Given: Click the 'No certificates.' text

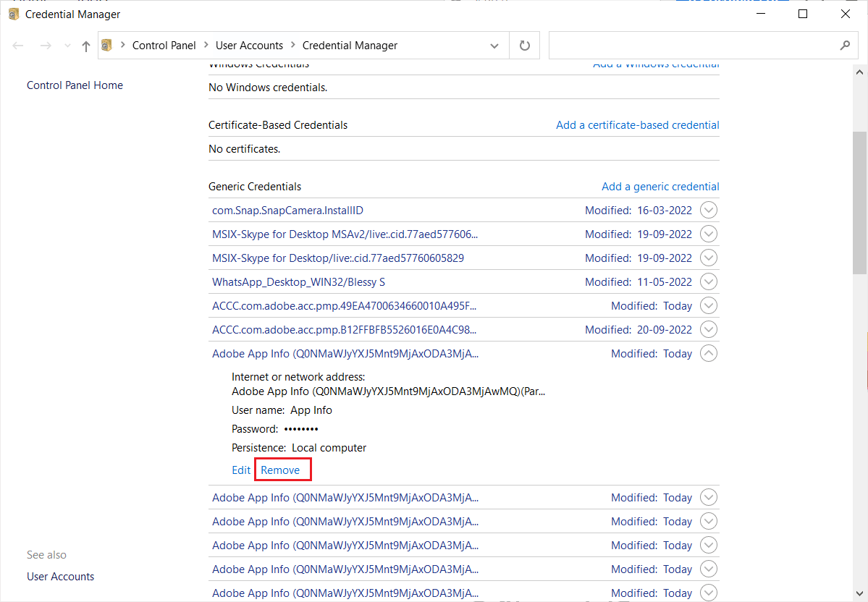Looking at the screenshot, I should (244, 149).
